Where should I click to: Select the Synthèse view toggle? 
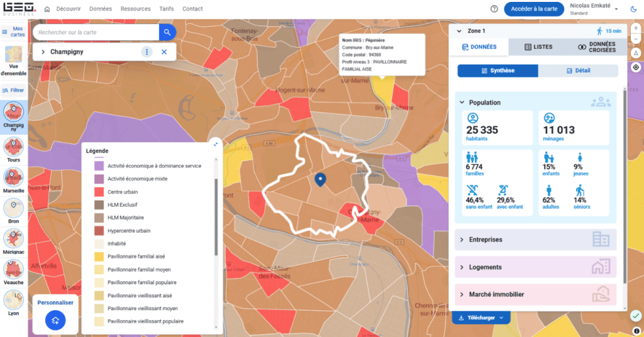click(x=497, y=70)
